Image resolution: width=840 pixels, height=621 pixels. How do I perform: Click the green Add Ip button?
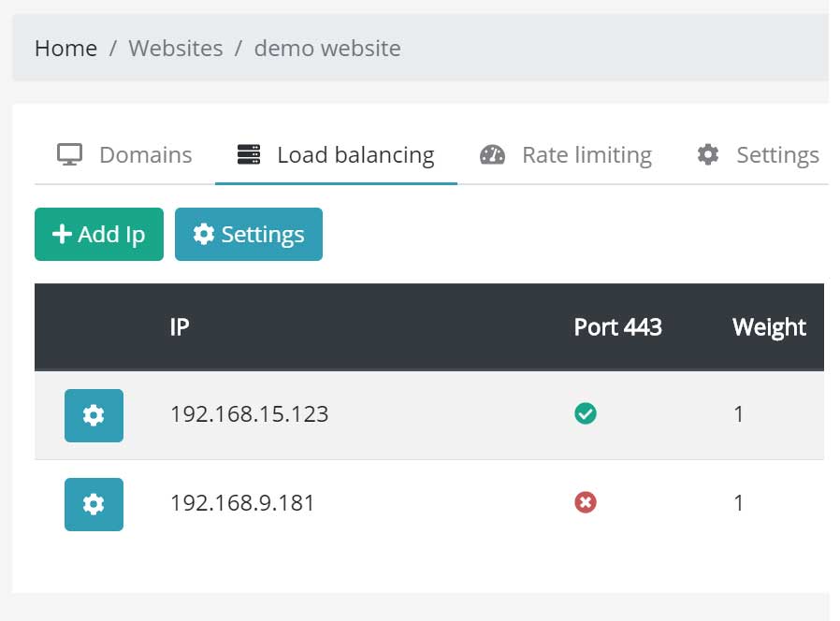click(99, 234)
